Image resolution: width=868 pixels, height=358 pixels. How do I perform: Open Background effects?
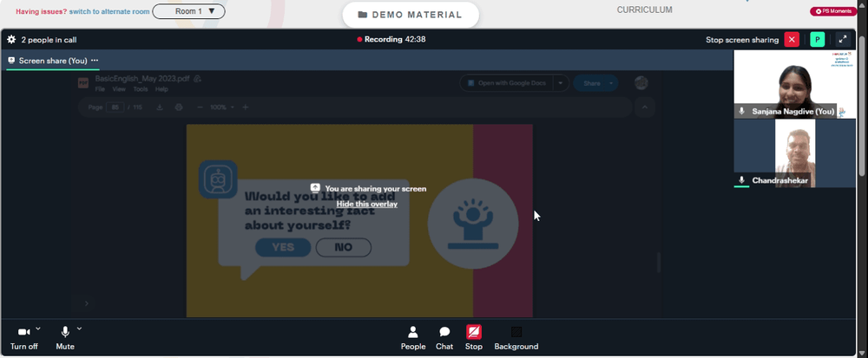coord(516,338)
